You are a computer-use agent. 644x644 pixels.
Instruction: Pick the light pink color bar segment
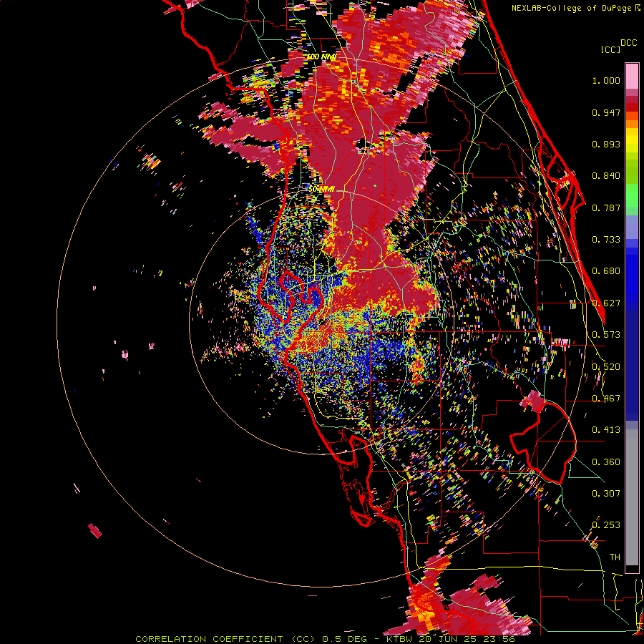pos(632,76)
